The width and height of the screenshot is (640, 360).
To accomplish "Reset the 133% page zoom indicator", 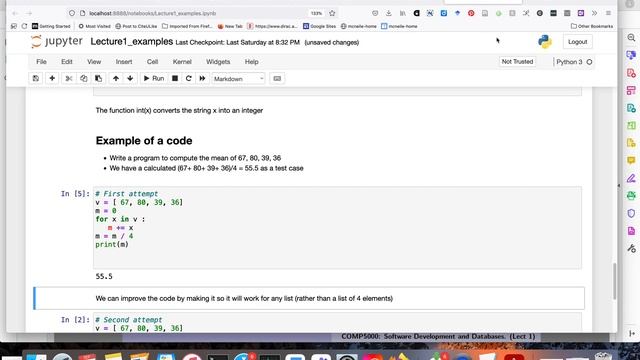I will point(316,13).
